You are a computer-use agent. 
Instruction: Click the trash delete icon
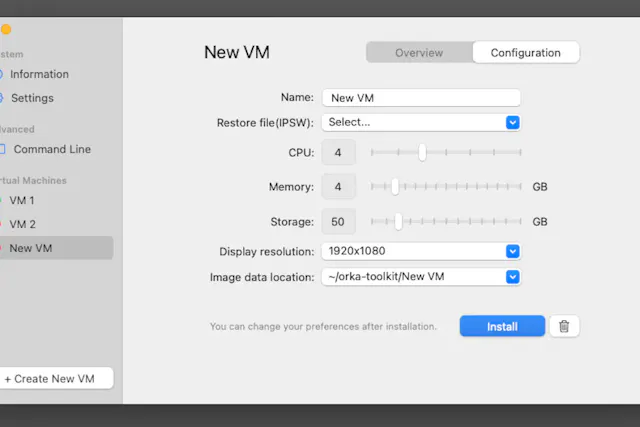coord(564,326)
